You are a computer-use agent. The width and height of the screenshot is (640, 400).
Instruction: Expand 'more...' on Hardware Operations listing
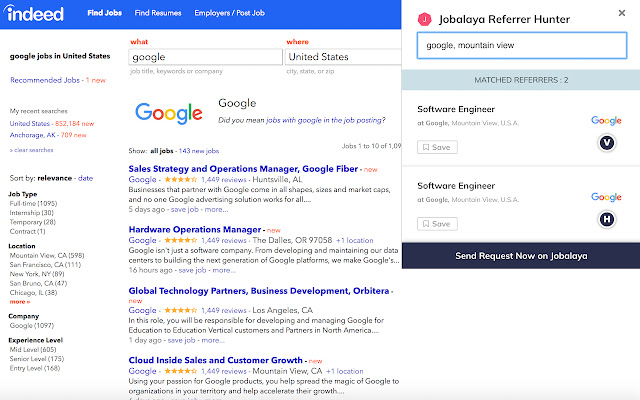[224, 270]
